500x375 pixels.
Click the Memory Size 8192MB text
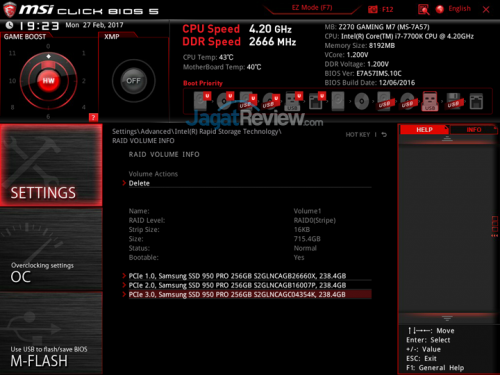[360, 46]
